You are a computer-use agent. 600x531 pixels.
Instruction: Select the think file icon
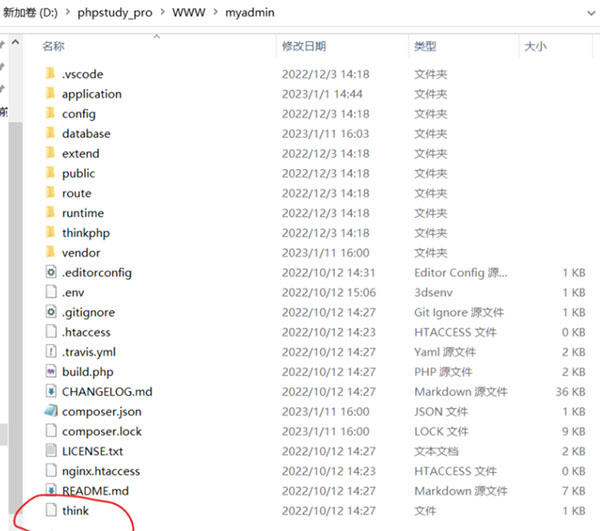coord(51,510)
